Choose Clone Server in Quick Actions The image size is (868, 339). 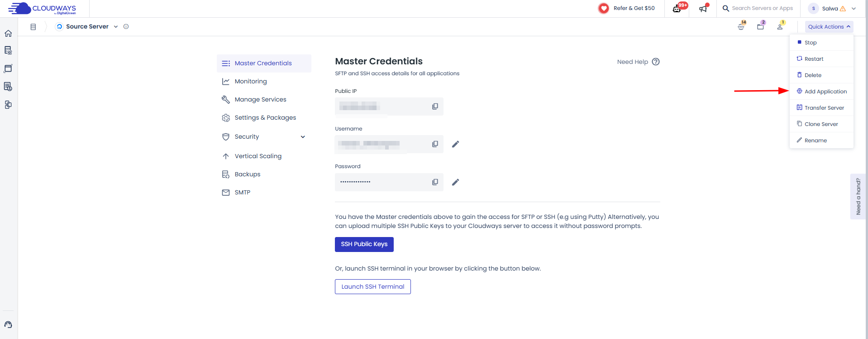pyautogui.click(x=821, y=124)
